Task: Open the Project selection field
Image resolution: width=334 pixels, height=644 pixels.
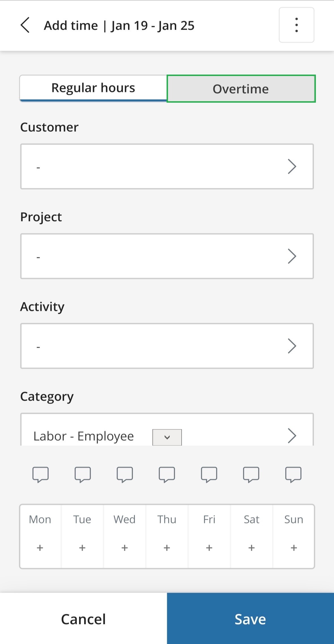Action: pos(167,256)
